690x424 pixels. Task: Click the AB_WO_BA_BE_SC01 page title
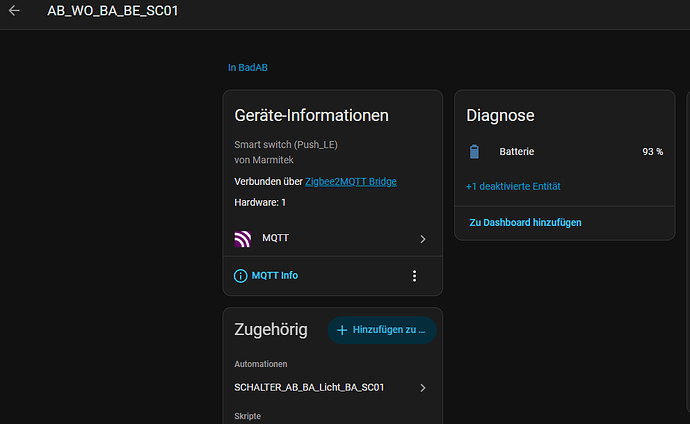[113, 11]
